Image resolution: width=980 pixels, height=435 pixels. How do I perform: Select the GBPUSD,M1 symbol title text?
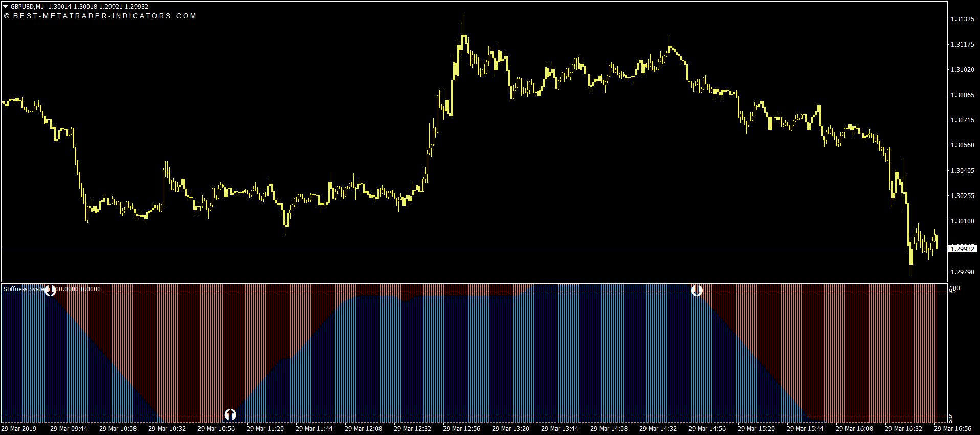pyautogui.click(x=27, y=7)
